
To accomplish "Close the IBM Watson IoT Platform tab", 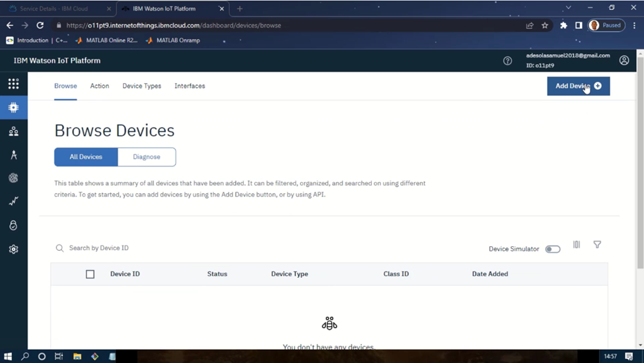I will tap(221, 9).
